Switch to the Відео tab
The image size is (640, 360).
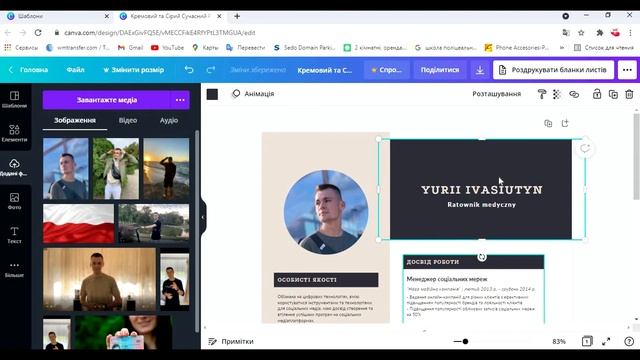point(128,120)
